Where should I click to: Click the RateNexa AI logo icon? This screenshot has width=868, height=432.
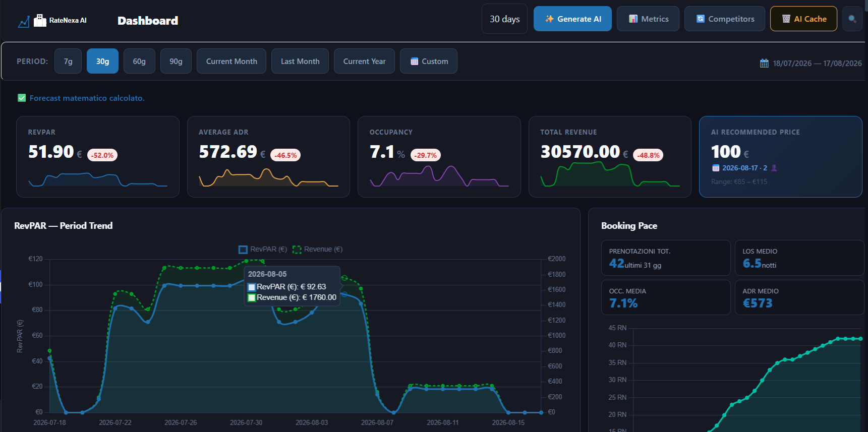click(x=32, y=21)
